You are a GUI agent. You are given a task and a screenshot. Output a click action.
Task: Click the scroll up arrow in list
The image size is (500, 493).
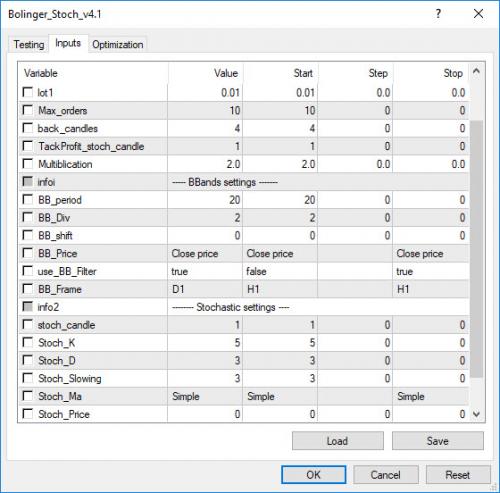coord(476,71)
